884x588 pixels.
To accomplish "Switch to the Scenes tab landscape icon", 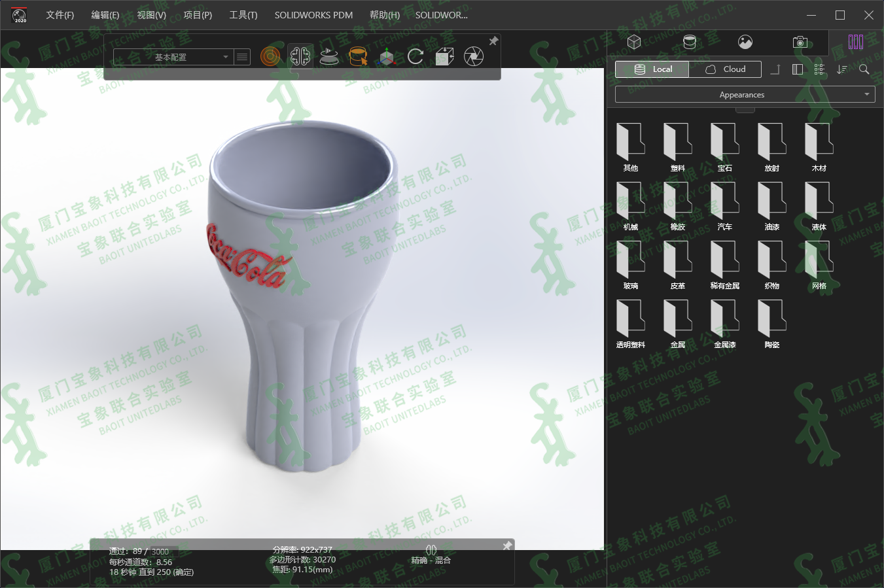I will click(x=745, y=42).
